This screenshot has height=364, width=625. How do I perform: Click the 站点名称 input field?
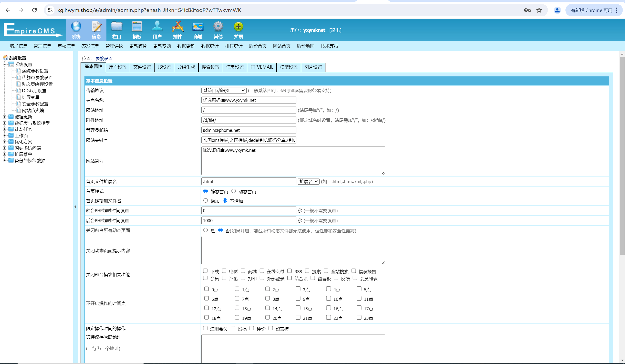coord(249,100)
